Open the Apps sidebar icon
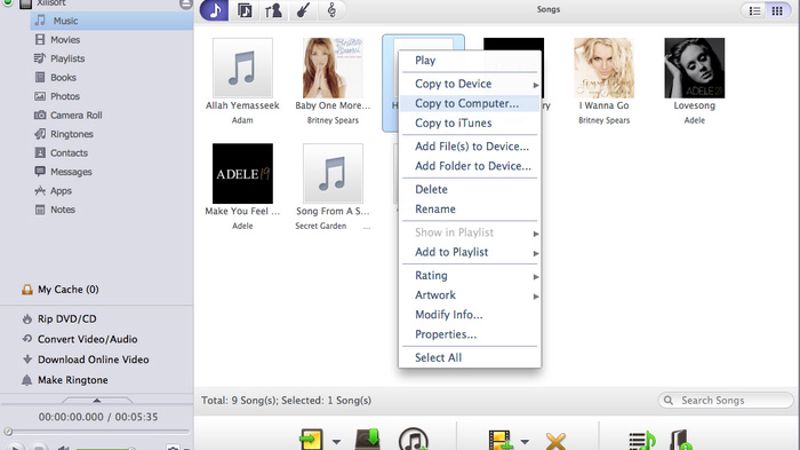 click(x=40, y=190)
